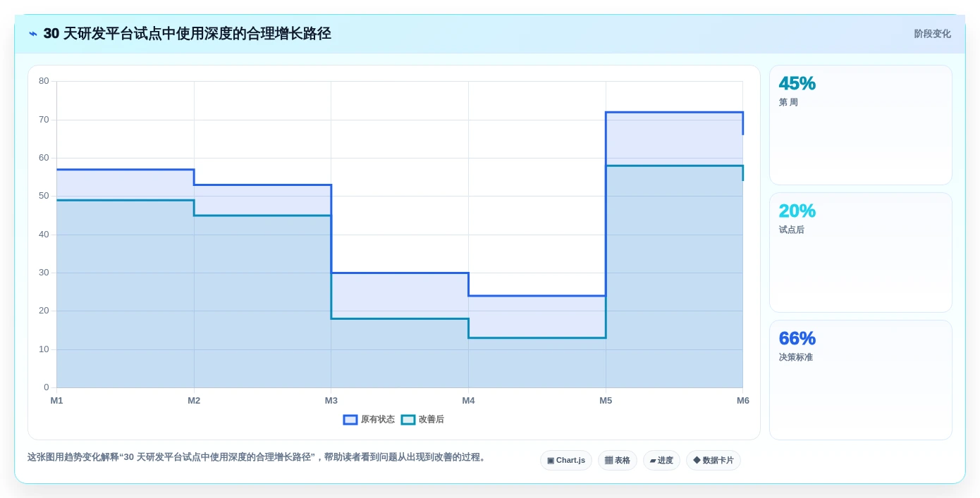Click the M5 axis label
Image resolution: width=980 pixels, height=498 pixels.
(606, 400)
